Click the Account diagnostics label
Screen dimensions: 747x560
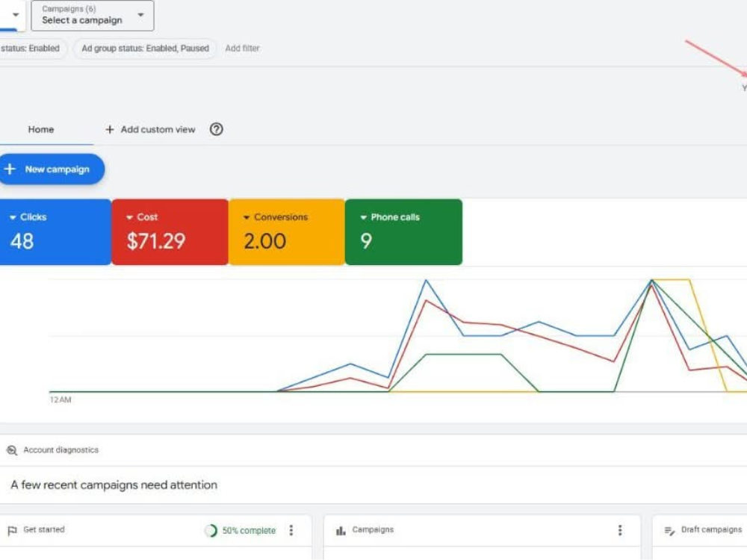point(61,450)
